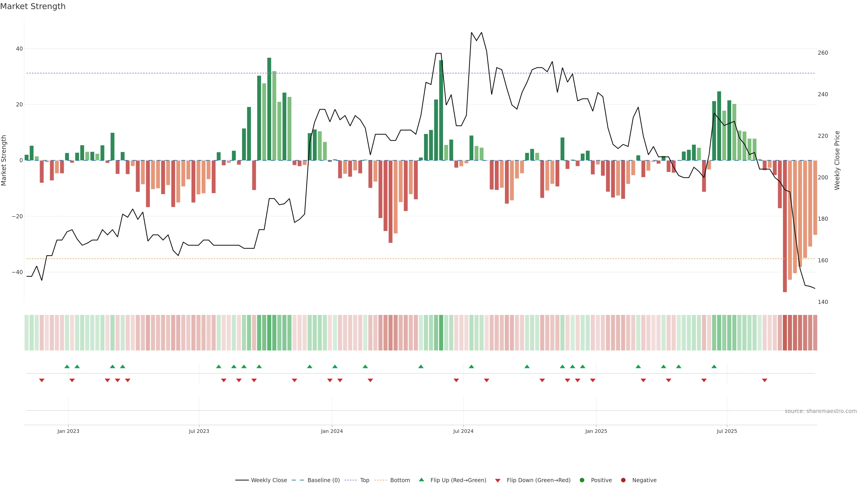Click the Weekly Close Price axis title
This screenshot has height=488, width=868.
tap(837, 160)
